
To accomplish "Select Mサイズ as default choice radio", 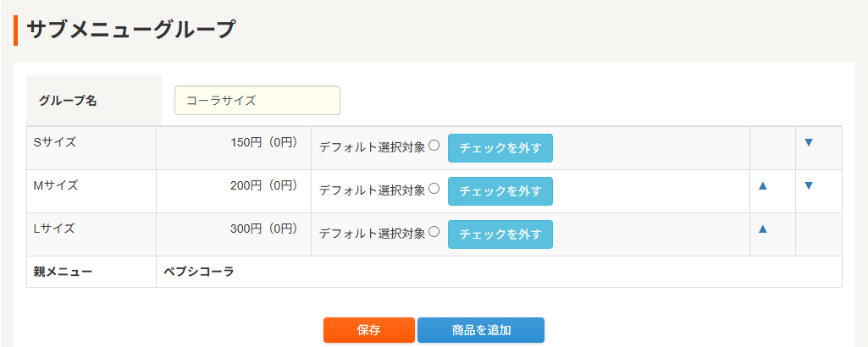I will (x=434, y=188).
